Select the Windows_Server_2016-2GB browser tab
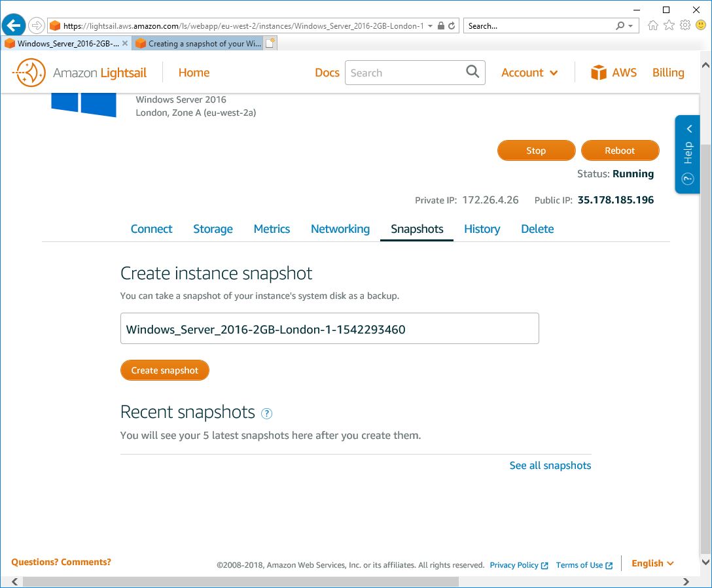 67,44
